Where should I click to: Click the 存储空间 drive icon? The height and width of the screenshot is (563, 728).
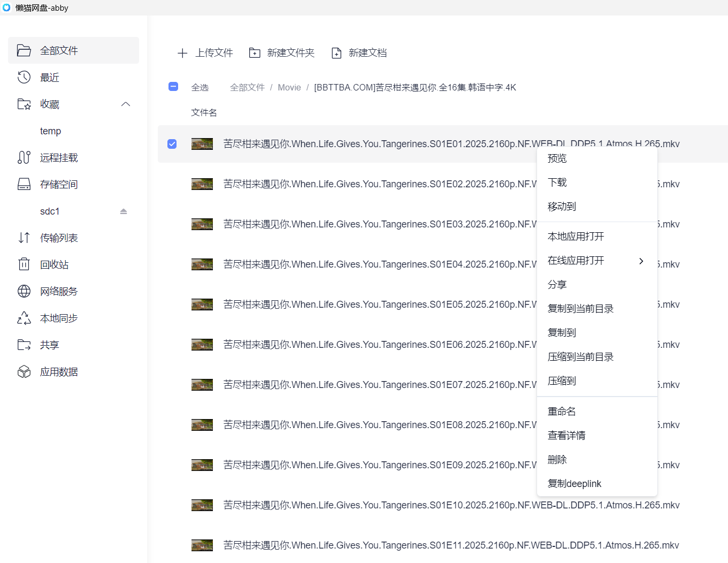[x=24, y=184]
